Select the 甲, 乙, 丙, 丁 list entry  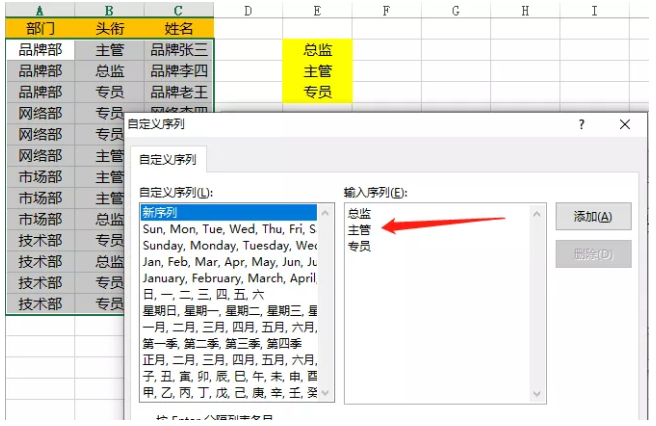[229, 393]
